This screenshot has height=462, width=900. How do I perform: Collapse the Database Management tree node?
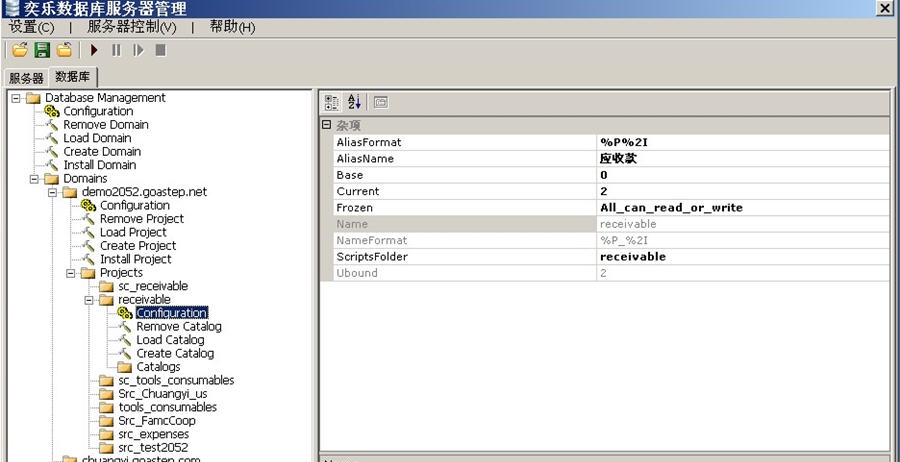point(15,98)
